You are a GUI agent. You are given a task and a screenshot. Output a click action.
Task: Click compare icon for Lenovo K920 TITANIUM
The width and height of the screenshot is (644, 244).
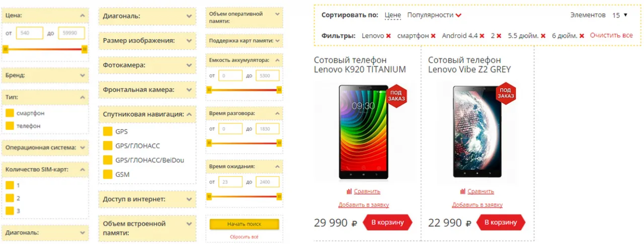(349, 191)
